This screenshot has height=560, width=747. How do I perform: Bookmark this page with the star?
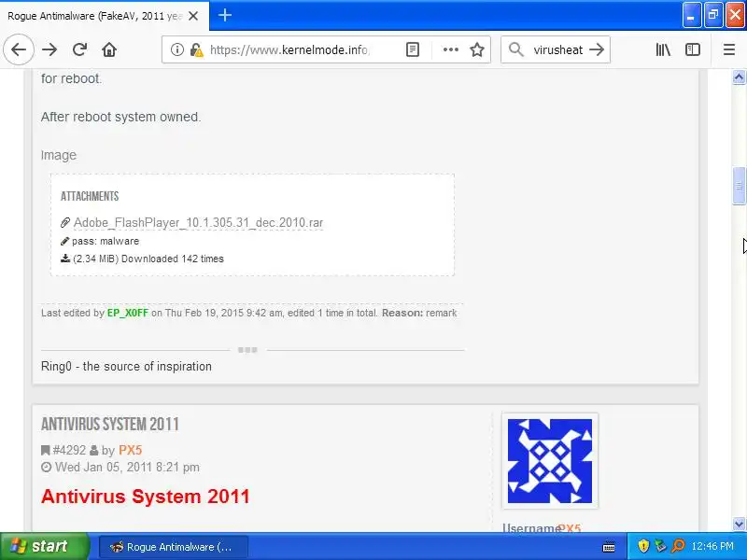tap(477, 49)
